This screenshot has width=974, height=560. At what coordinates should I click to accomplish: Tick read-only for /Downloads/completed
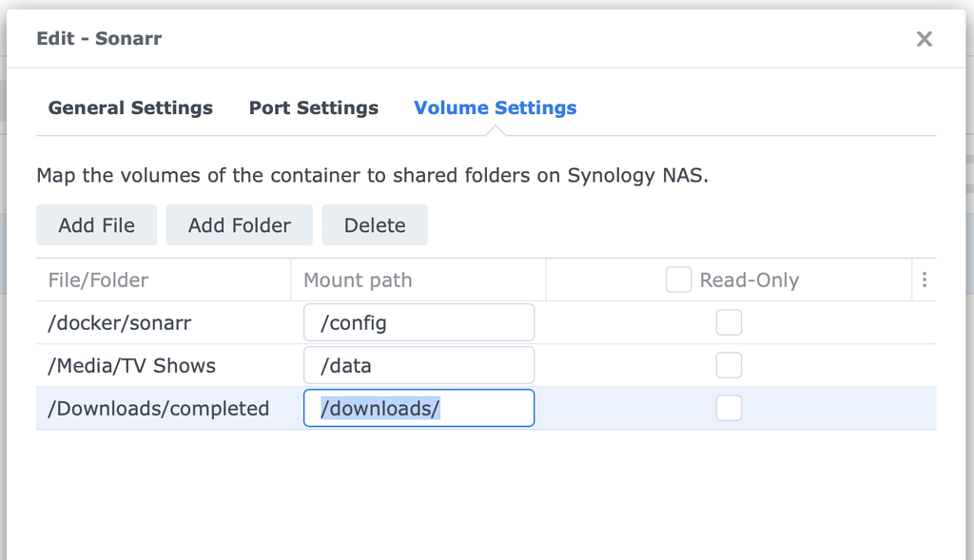click(x=729, y=409)
